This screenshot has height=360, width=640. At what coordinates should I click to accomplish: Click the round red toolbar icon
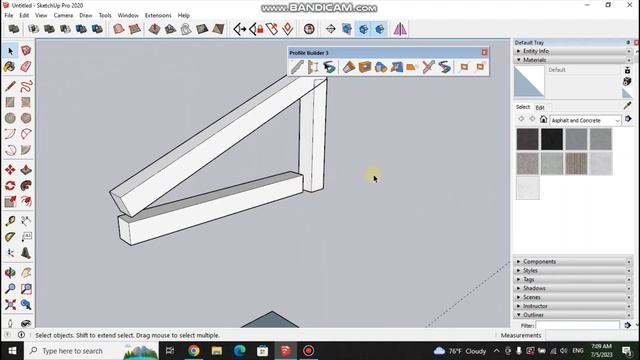click(x=309, y=29)
